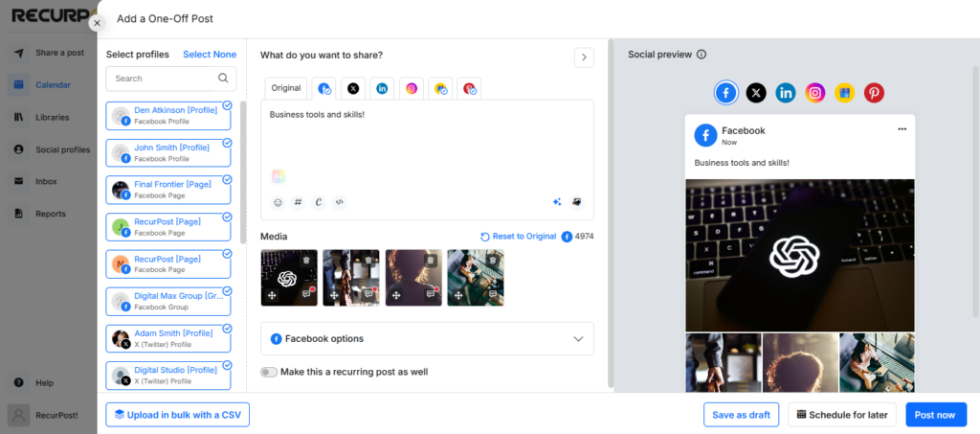980x434 pixels.
Task: Click the profile Search input field
Action: (171, 79)
